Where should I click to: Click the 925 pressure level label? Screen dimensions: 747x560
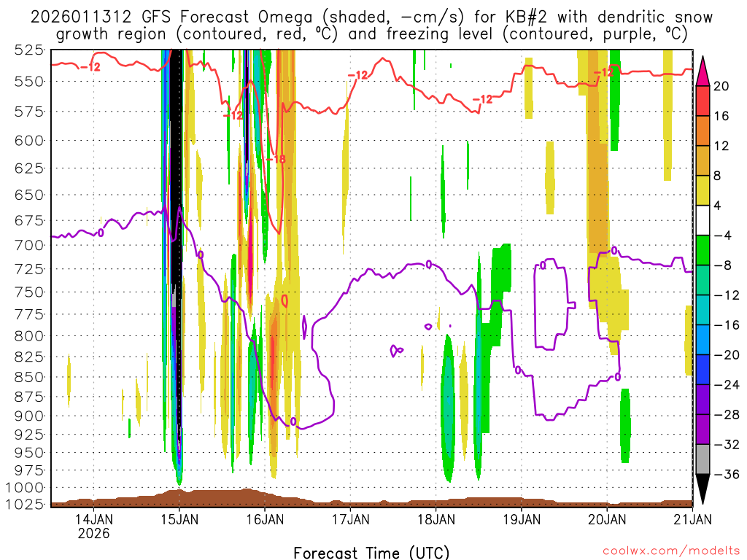pos(29,435)
